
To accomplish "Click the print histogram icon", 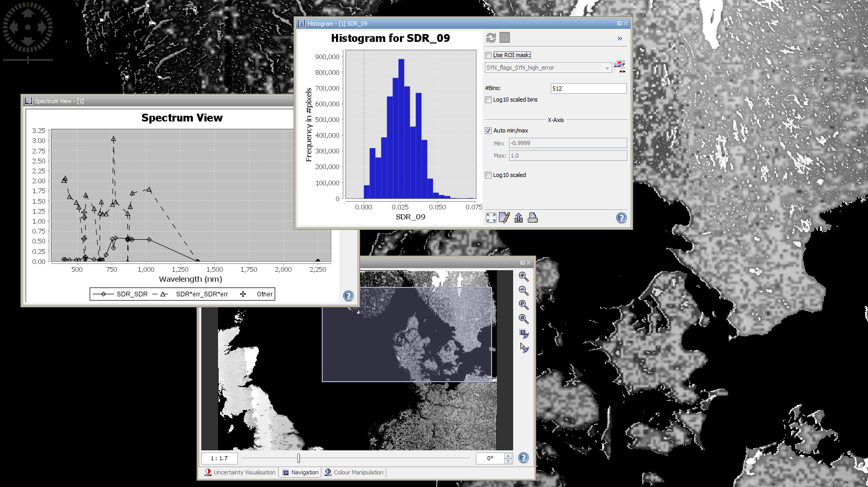I will tap(533, 218).
